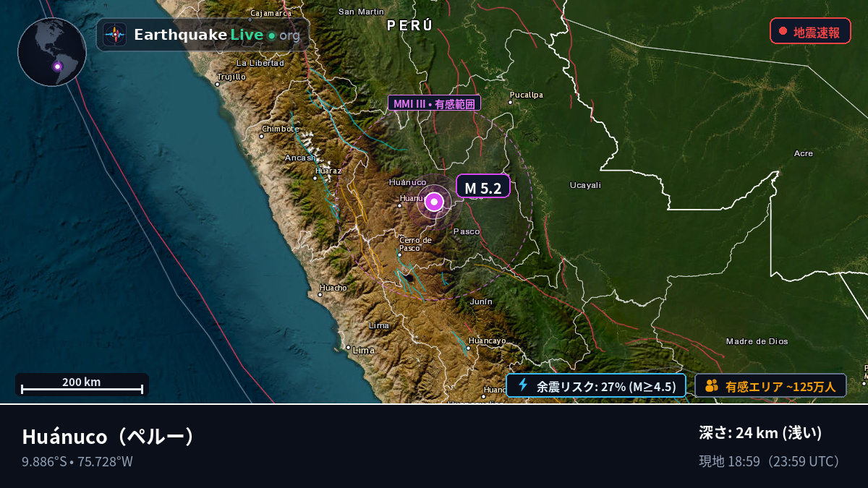Viewport: 868px width, 488px height.
Task: Open the M 5.2 magnitude label
Action: coord(483,188)
